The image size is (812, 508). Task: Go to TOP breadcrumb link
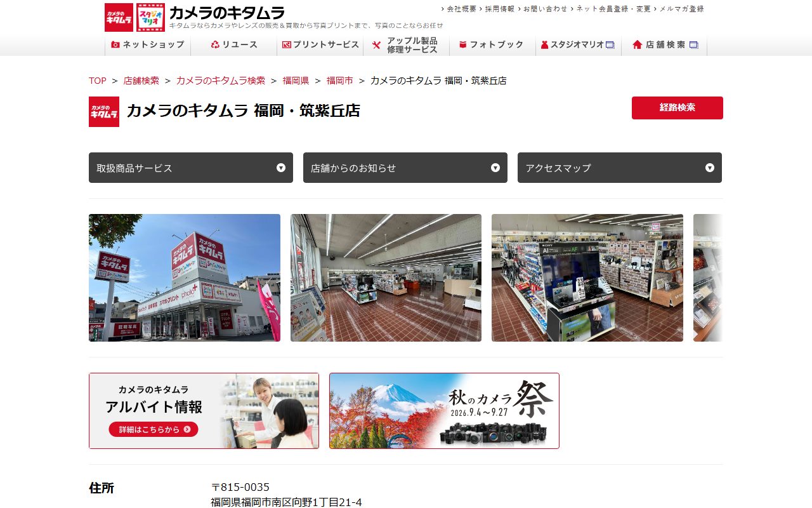tap(98, 81)
